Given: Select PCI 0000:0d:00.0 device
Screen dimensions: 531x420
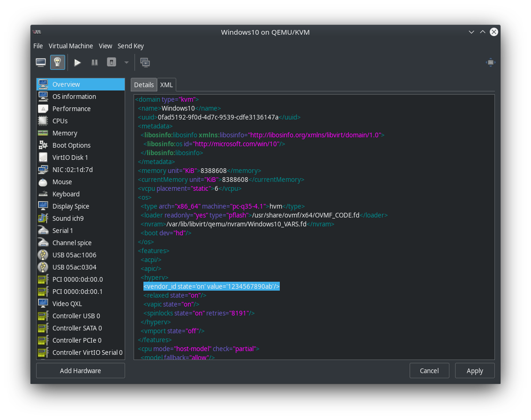Looking at the screenshot, I should click(x=81, y=279).
